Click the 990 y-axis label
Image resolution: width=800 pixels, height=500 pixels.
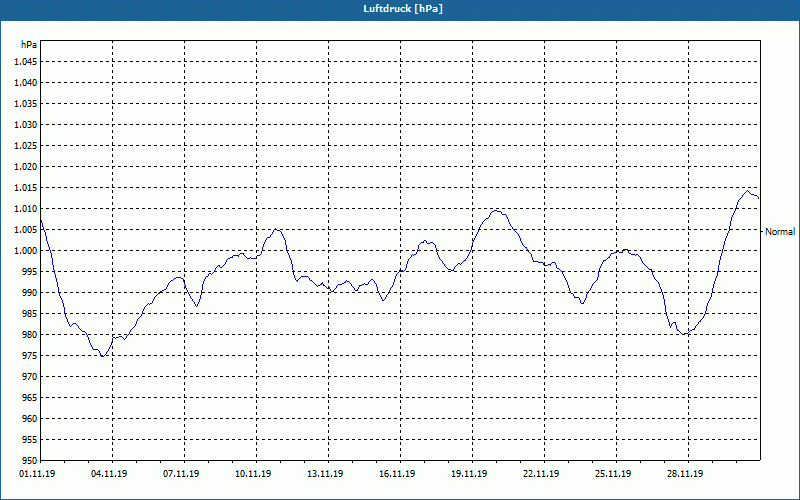click(x=31, y=292)
